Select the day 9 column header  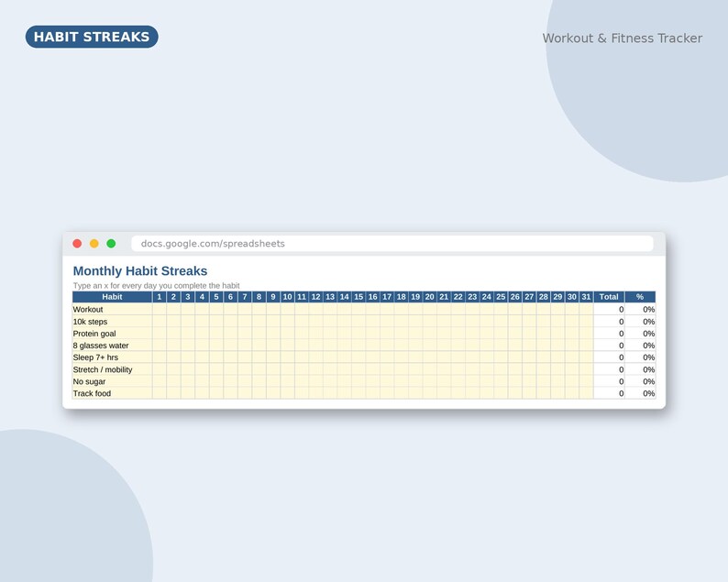[273, 297]
